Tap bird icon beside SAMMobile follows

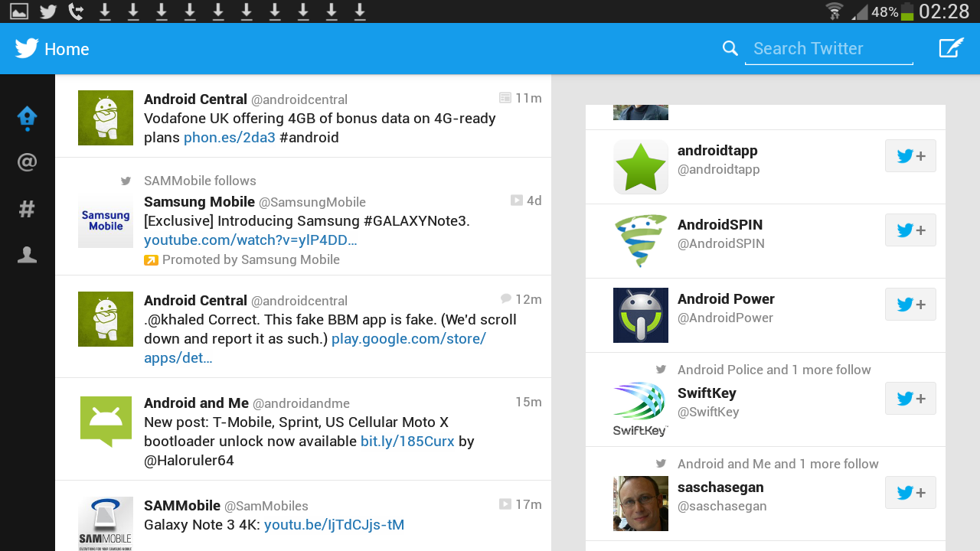pyautogui.click(x=126, y=181)
